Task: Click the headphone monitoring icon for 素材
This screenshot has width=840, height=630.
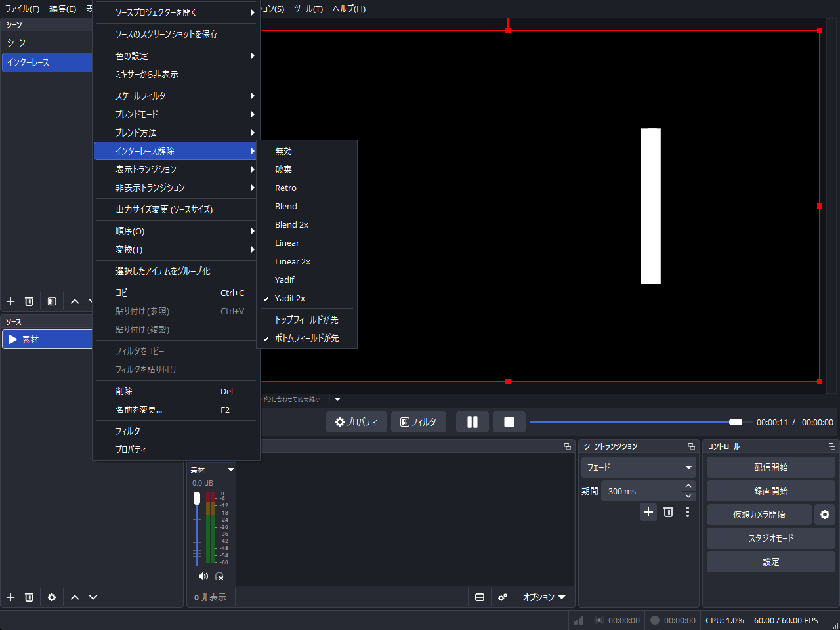Action: pos(219,576)
